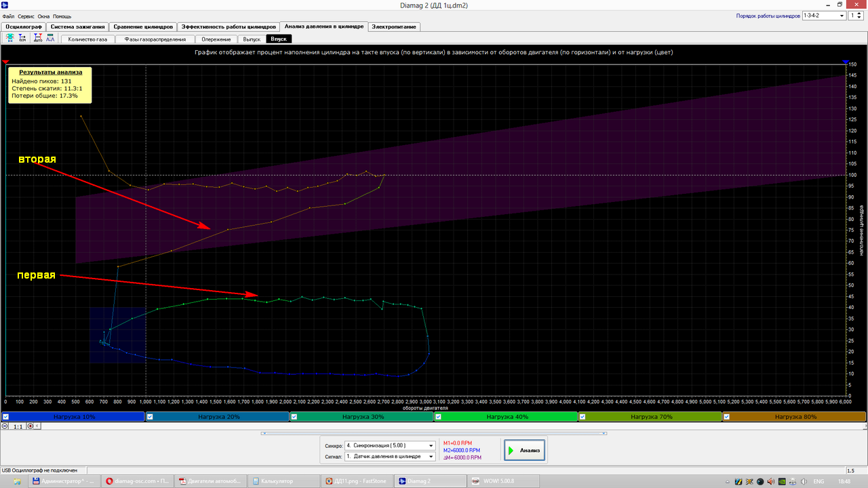868x488 pixels.
Task: Click the taskbar clock showing 18:48
Action: (x=844, y=481)
